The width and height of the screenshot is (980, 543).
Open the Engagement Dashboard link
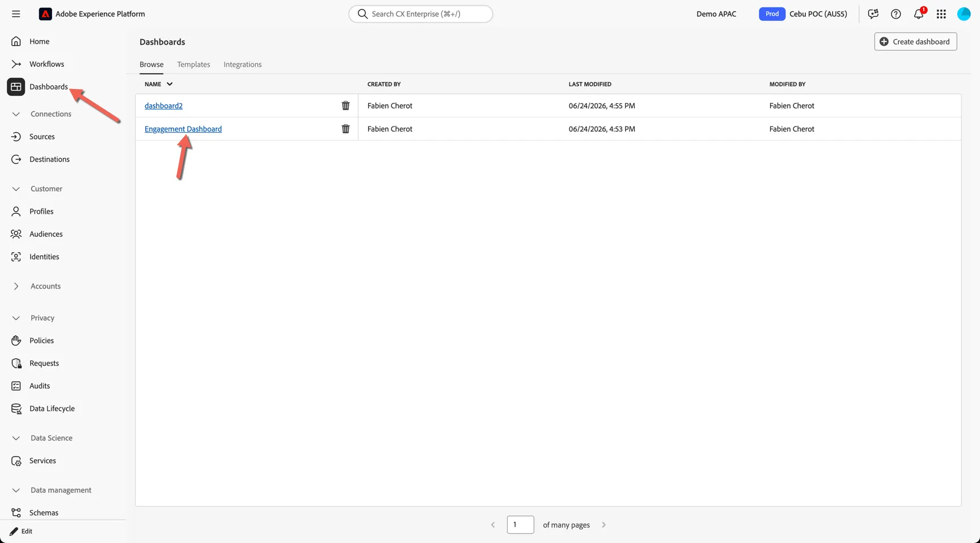(183, 129)
